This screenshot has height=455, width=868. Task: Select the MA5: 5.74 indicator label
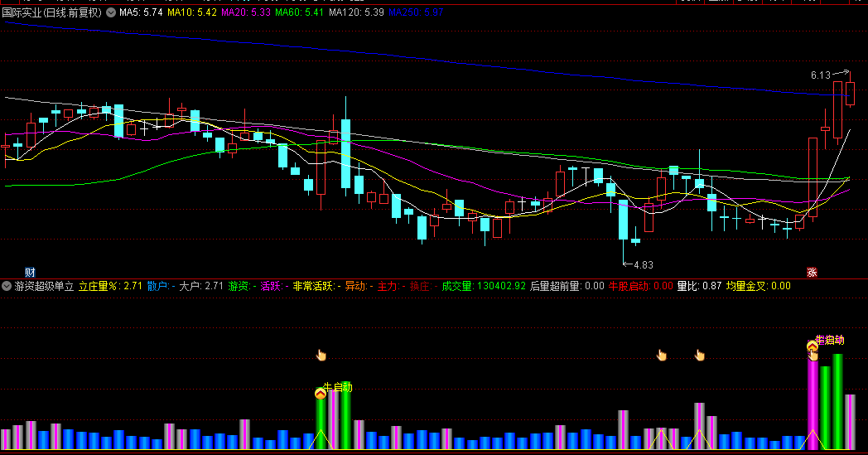[141, 12]
